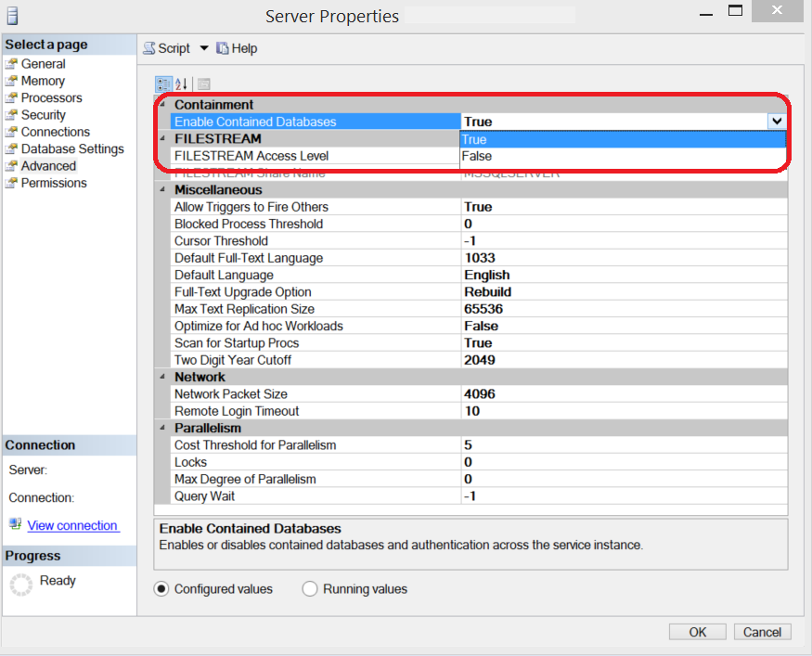Click the Alphabetical sort icon

click(182, 84)
